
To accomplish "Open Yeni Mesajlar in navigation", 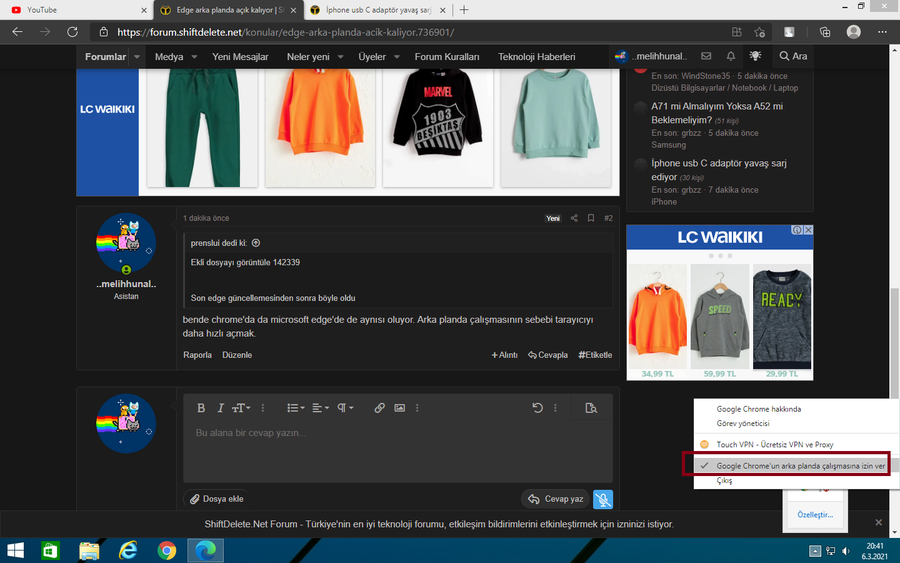I will [x=240, y=57].
